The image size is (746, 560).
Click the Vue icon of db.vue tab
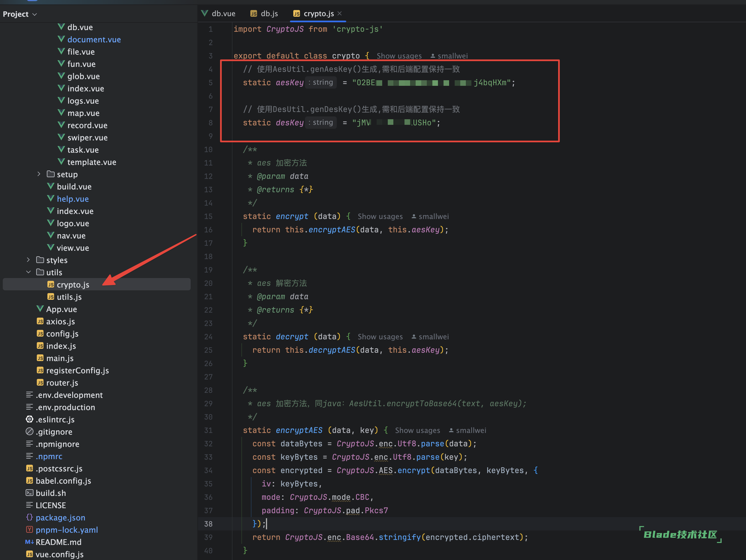(205, 13)
